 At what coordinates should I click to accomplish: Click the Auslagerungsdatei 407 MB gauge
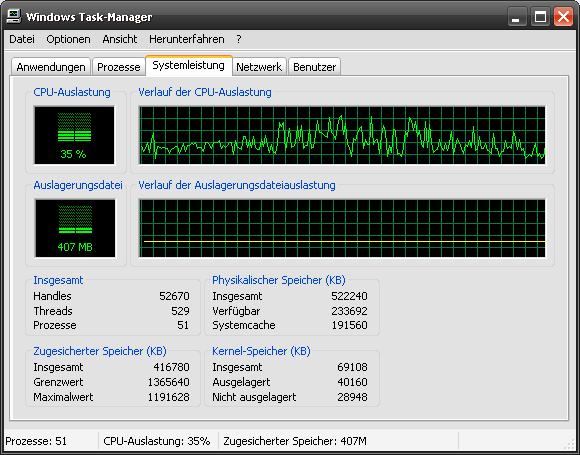[x=75, y=228]
